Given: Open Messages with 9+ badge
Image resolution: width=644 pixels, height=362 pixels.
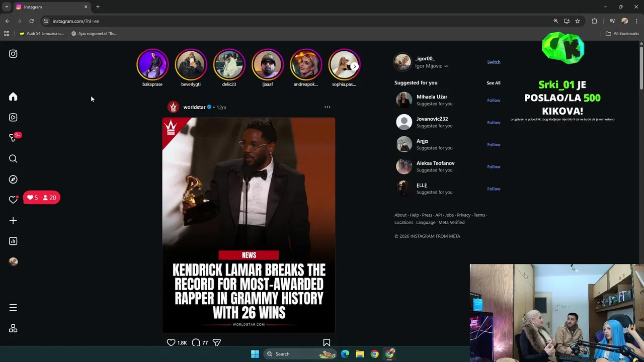Looking at the screenshot, I should (x=14, y=137).
